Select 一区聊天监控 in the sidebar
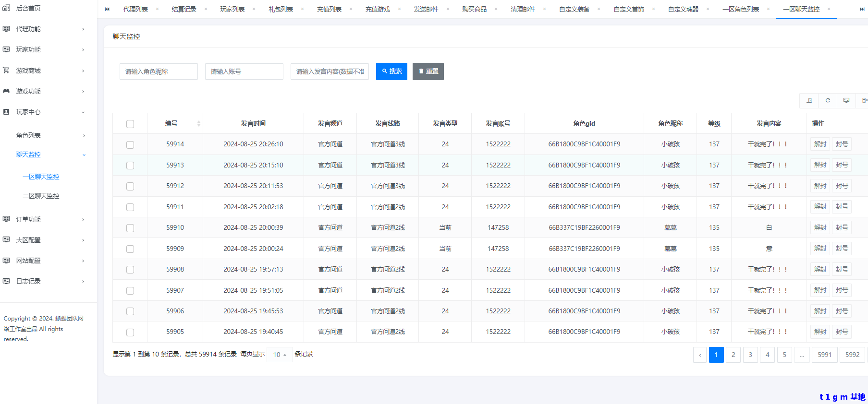868x404 pixels. click(41, 177)
